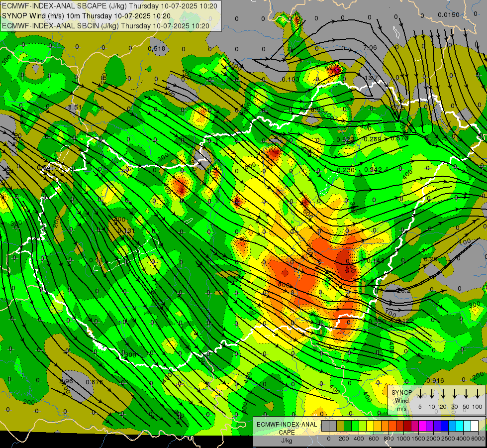Click the 30 m/s wind legend arrow
The image size is (487, 448).
click(x=455, y=394)
